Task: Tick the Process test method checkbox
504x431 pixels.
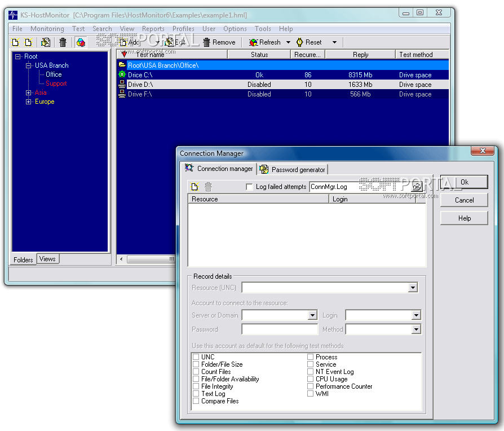Action: point(310,357)
